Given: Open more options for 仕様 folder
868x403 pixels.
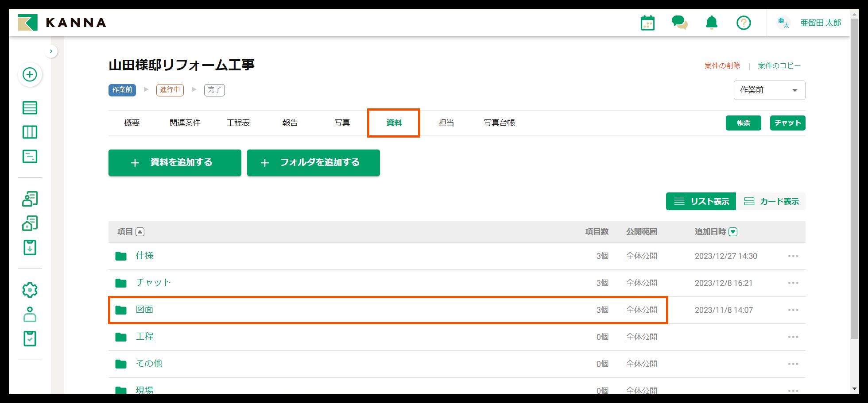Looking at the screenshot, I should pos(793,256).
